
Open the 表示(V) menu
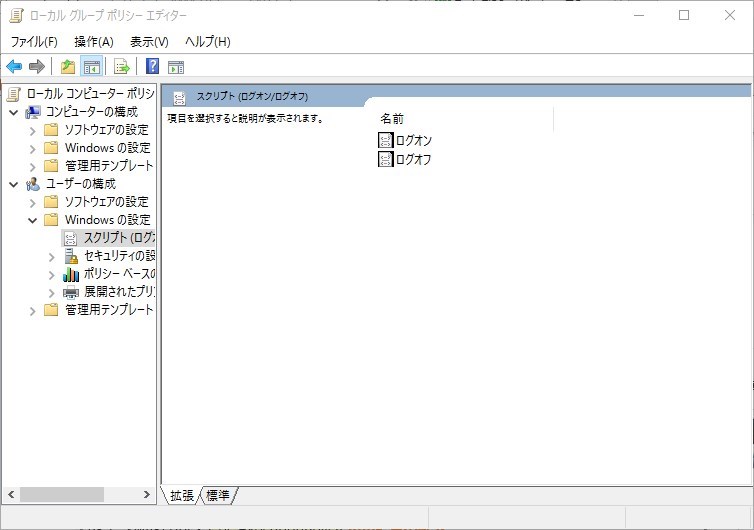(150, 42)
